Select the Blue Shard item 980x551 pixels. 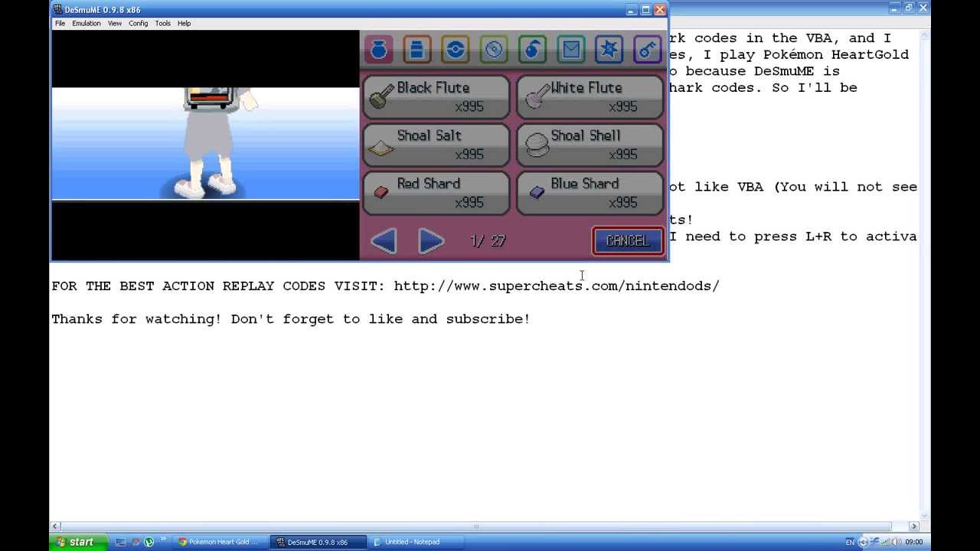pyautogui.click(x=590, y=193)
